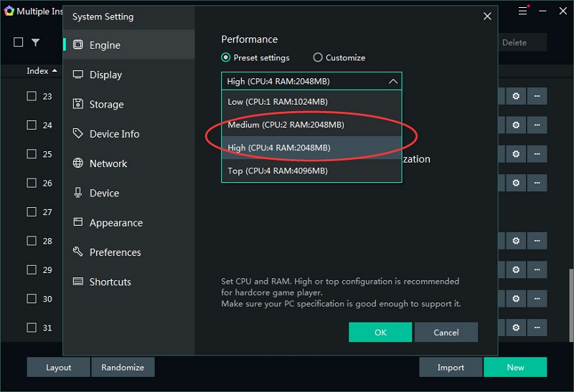This screenshot has height=392, width=574.
Task: Open more options for instance 29
Action: pos(537,270)
